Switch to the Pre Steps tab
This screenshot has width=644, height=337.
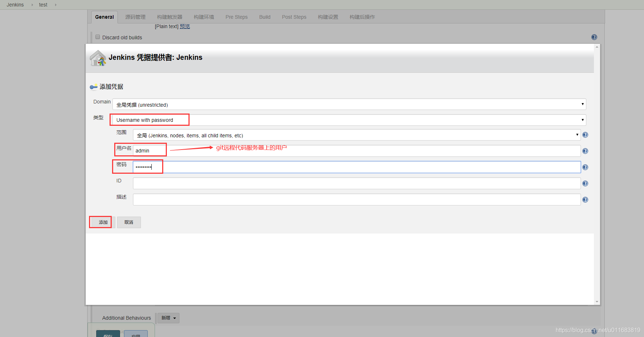[236, 17]
